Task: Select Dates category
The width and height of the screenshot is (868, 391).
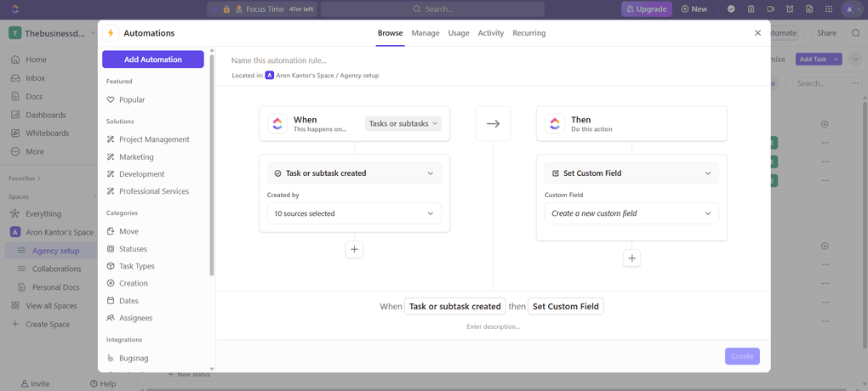Action: click(128, 301)
